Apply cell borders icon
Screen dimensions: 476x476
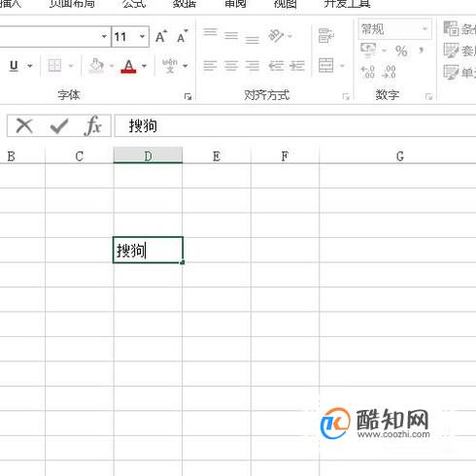[54, 66]
